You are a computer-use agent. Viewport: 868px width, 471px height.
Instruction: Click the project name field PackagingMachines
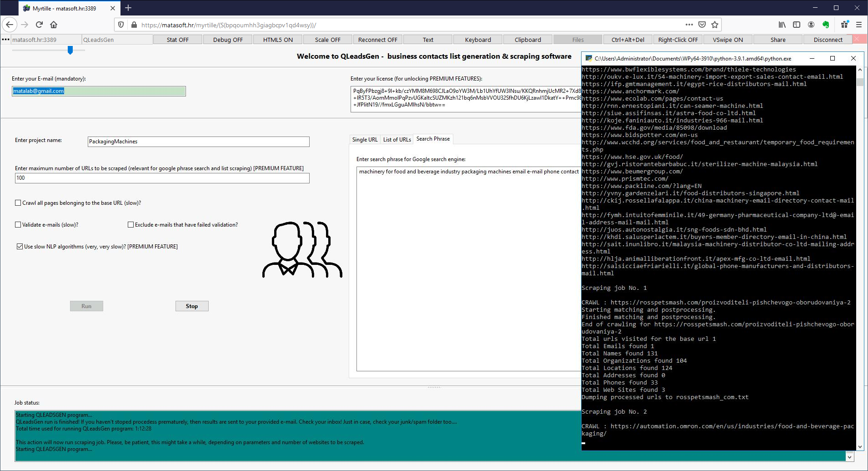[198, 142]
